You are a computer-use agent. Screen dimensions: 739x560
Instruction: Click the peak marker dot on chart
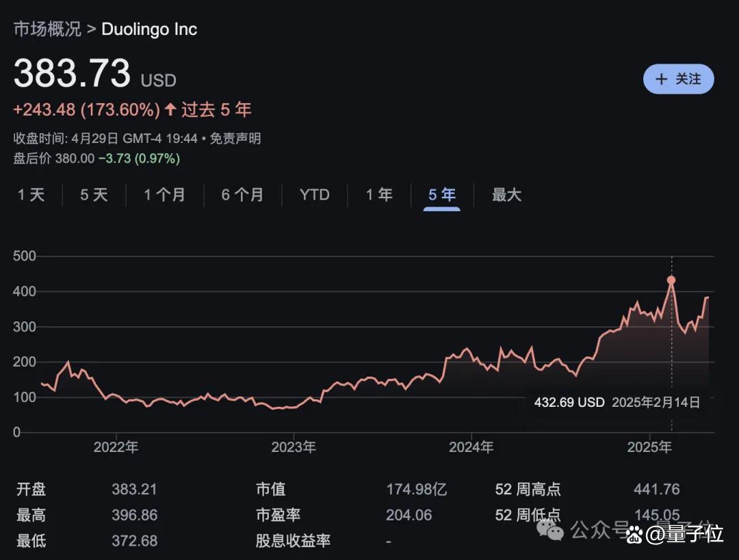tap(671, 280)
